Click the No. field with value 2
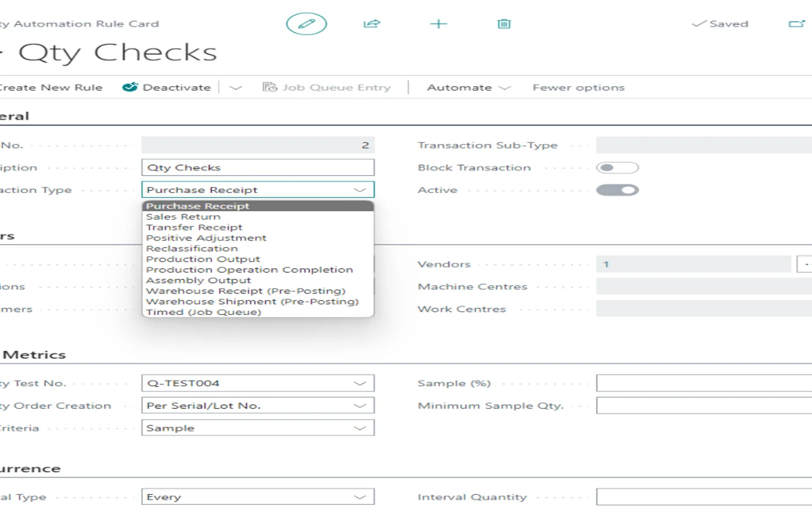 pyautogui.click(x=258, y=145)
